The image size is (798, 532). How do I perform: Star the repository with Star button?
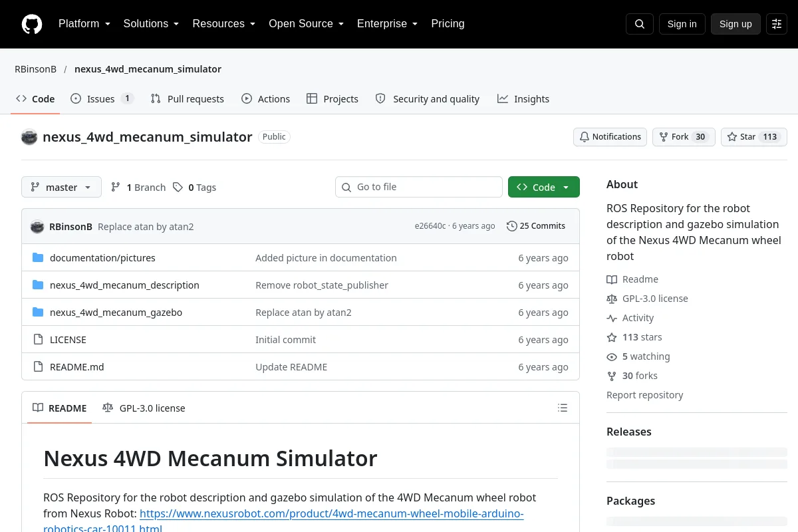[x=754, y=137]
